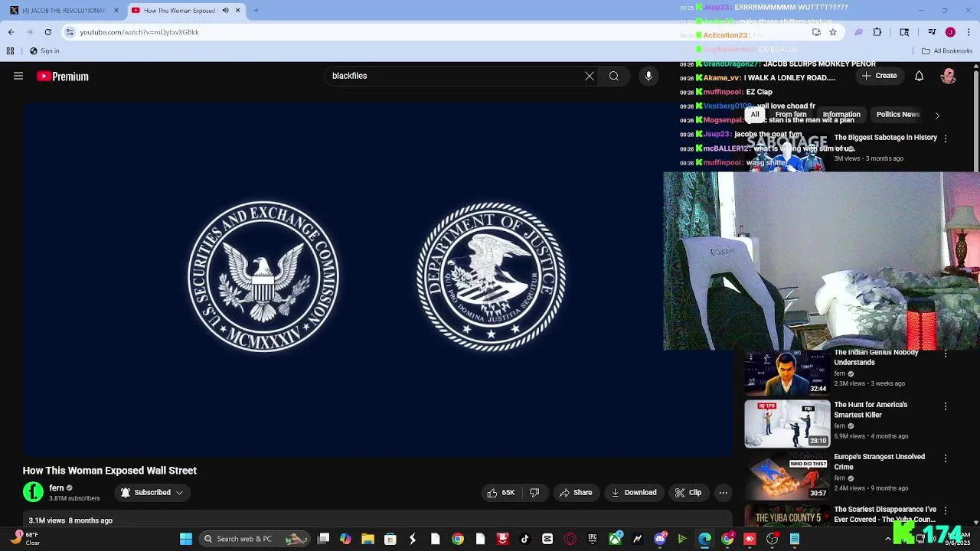Open the YouTube guide hamburger menu
This screenshot has height=551, width=980.
pos(18,76)
